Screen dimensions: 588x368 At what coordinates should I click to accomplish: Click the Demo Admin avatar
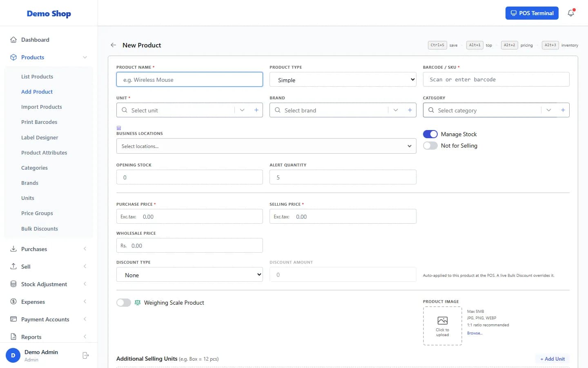(13, 355)
